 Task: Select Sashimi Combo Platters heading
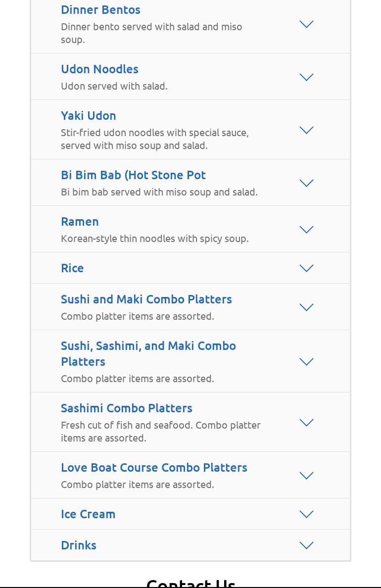coord(127,408)
